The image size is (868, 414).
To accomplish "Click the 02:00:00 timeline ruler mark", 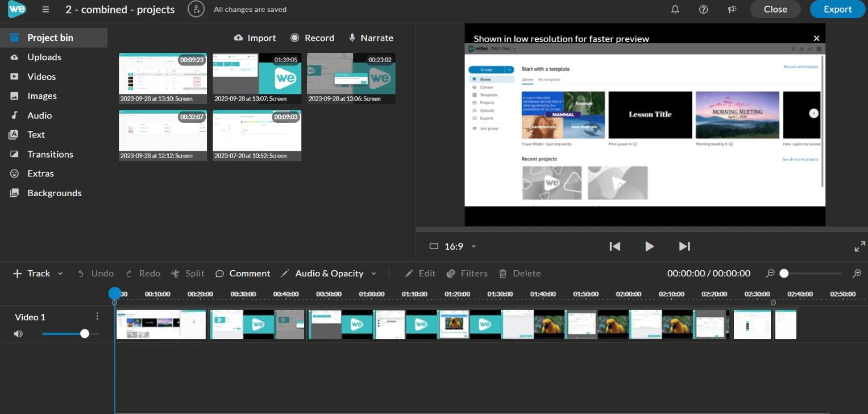I will 629,294.
